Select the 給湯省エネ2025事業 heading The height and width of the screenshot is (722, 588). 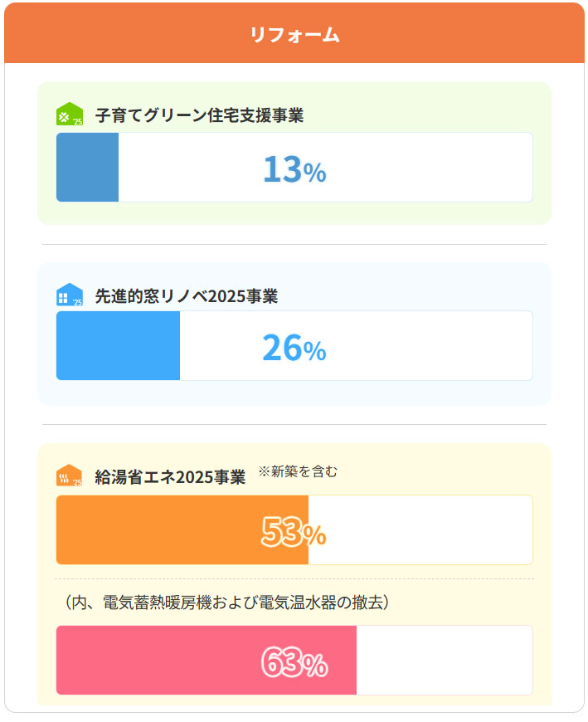pyautogui.click(x=170, y=477)
